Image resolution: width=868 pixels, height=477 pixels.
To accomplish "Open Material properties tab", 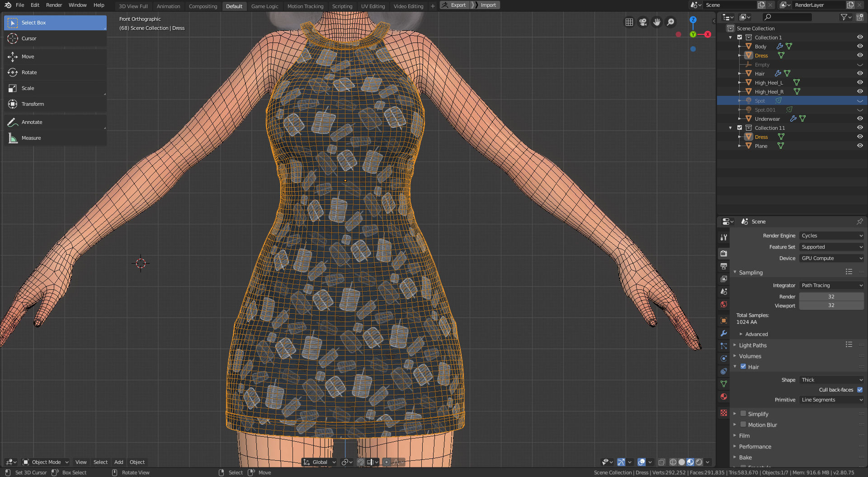I will coord(724,397).
